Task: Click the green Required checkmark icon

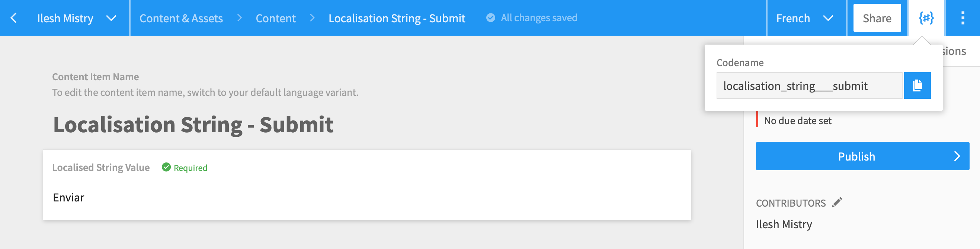Action: pyautogui.click(x=166, y=167)
